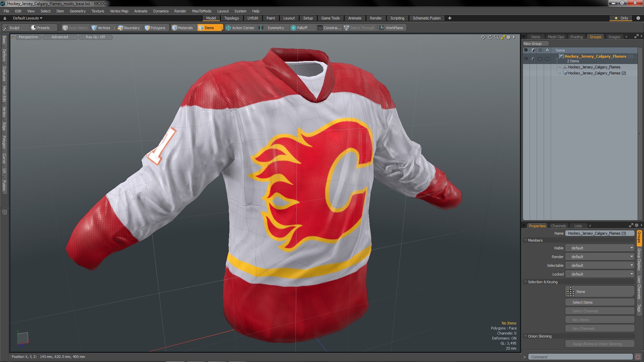644x362 pixels.
Task: Add a new layout tab with plus
Action: pos(449,18)
